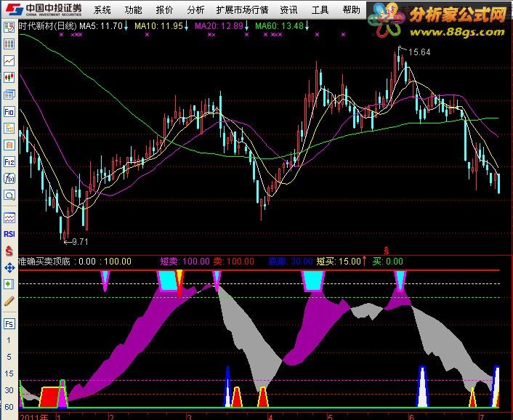513x420 pixels.
Task: Click the MA10: 11.95 label
Action: coord(158,26)
